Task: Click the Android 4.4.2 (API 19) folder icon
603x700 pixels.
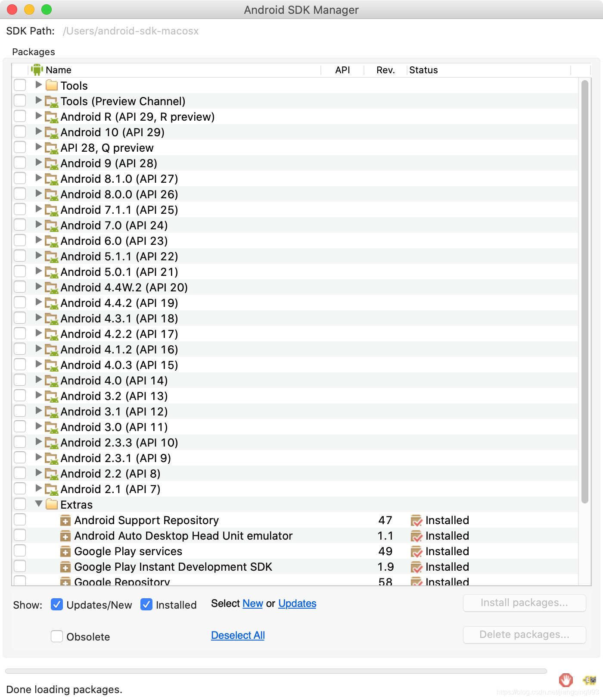Action: pos(52,303)
